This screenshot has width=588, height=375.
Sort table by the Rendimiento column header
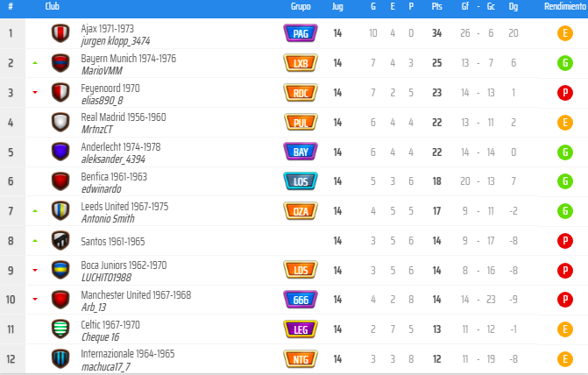(565, 6)
